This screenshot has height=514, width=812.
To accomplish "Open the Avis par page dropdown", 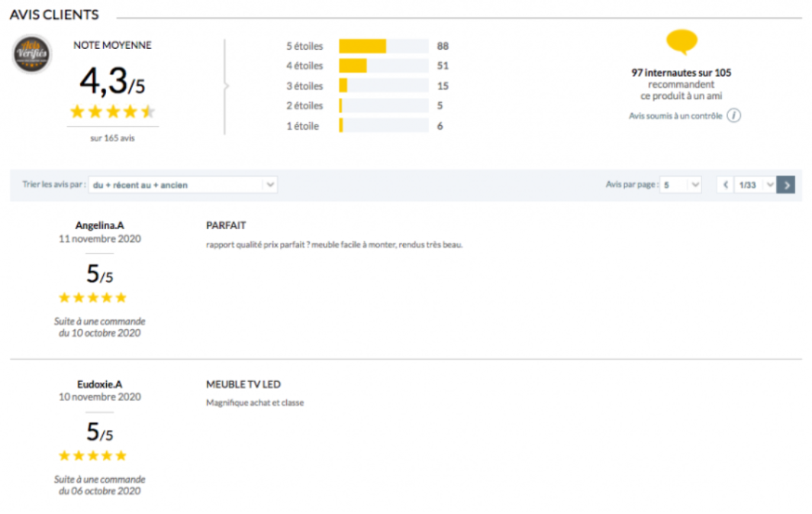I will [x=680, y=184].
